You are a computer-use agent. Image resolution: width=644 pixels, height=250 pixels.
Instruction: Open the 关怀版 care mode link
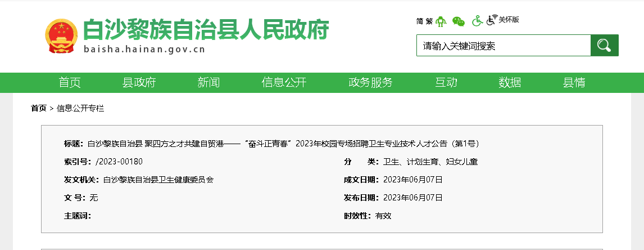click(509, 19)
